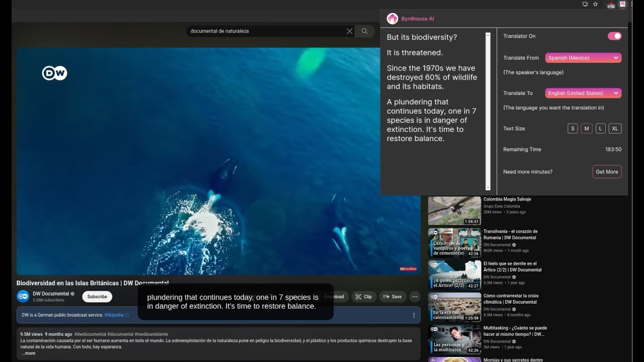The height and width of the screenshot is (362, 644).
Task: Click the #documental hashtag
Action: point(120,334)
